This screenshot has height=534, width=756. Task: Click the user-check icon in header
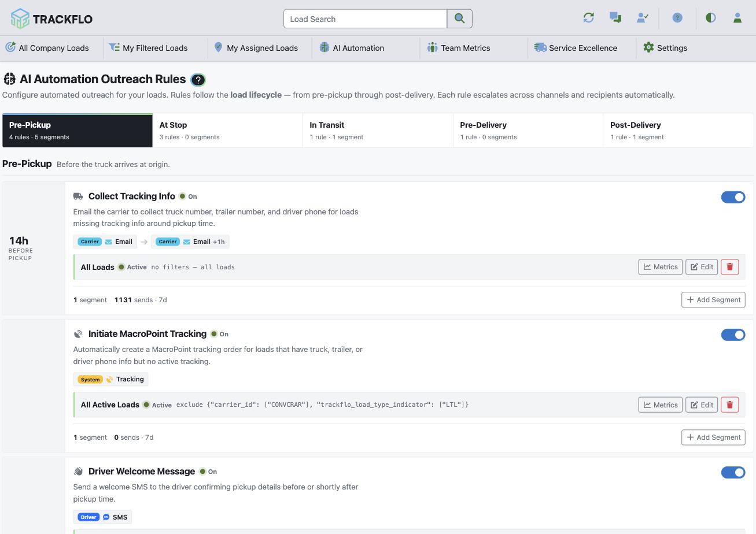click(x=642, y=18)
